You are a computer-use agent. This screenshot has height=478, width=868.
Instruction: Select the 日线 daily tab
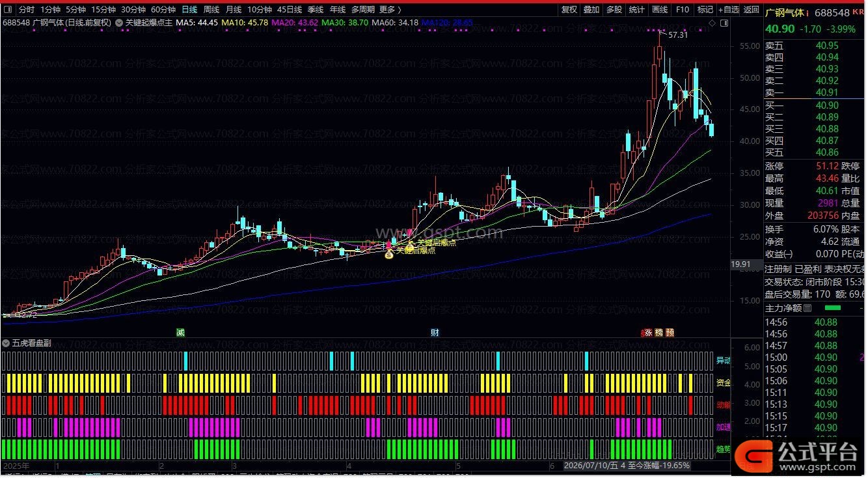click(189, 10)
